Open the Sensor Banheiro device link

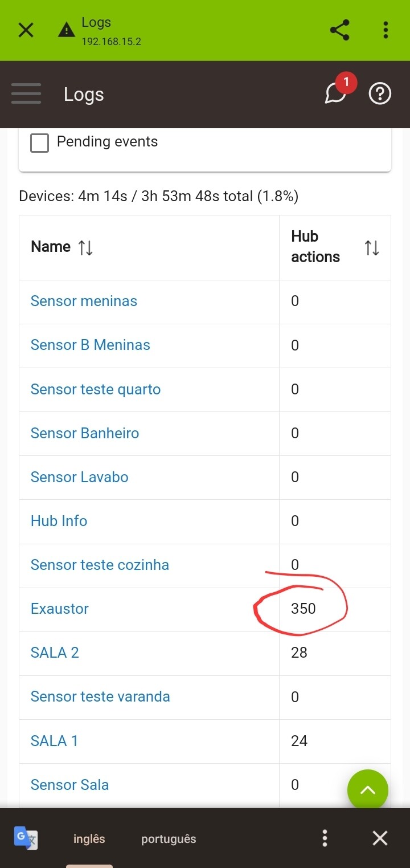[x=85, y=433]
